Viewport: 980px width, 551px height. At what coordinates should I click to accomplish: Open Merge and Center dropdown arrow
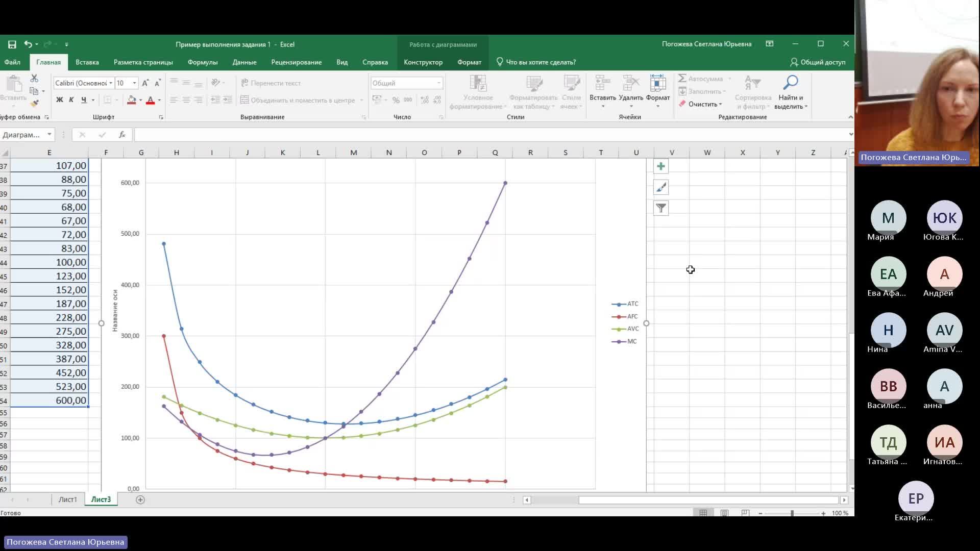coord(361,100)
